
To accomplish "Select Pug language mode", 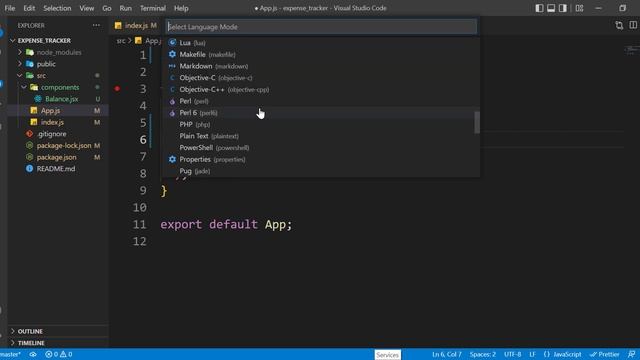I will pyautogui.click(x=320, y=171).
